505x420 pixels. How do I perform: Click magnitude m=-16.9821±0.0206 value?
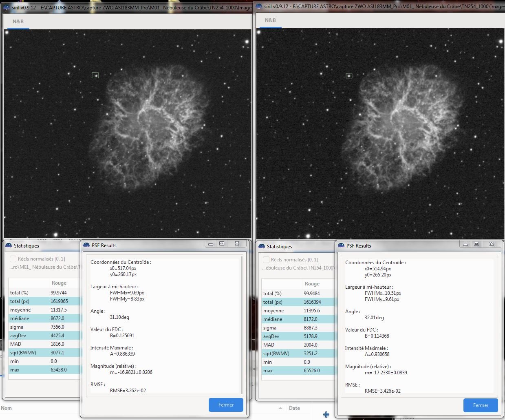pos(131,372)
